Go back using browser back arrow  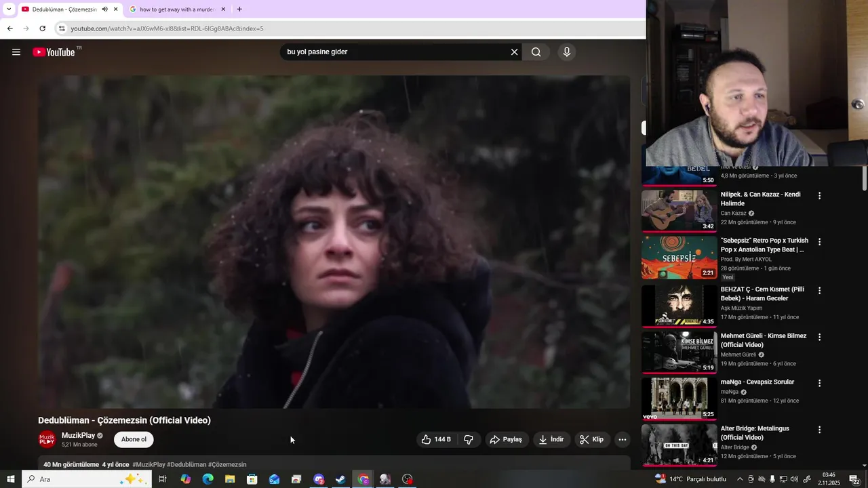9,28
